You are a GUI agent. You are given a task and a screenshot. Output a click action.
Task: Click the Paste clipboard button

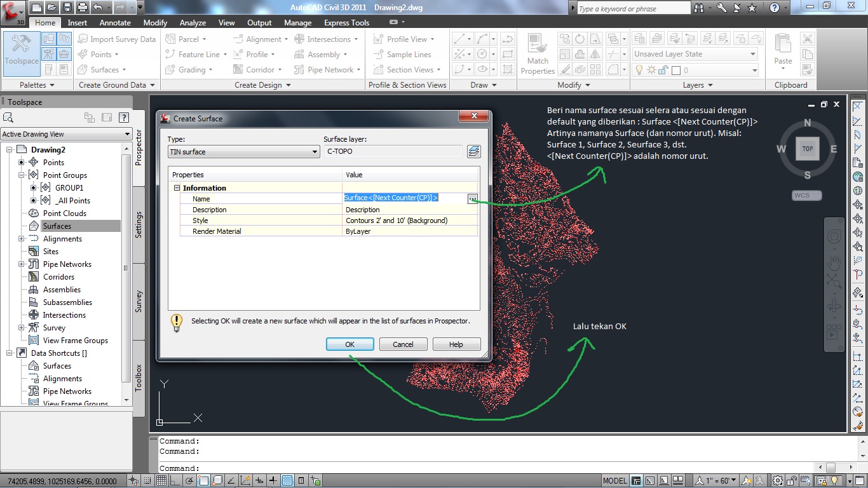tap(783, 51)
